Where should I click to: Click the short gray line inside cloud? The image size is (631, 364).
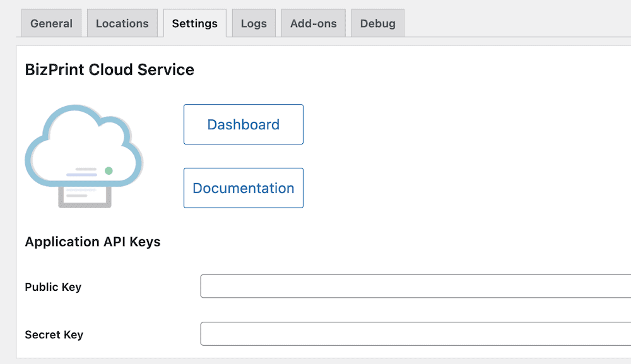click(x=86, y=169)
